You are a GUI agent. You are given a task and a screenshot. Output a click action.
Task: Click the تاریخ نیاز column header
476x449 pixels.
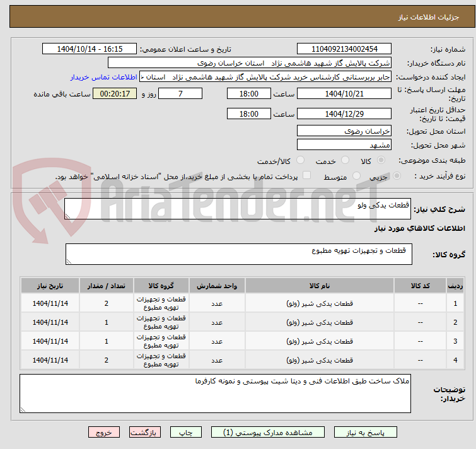(x=50, y=286)
